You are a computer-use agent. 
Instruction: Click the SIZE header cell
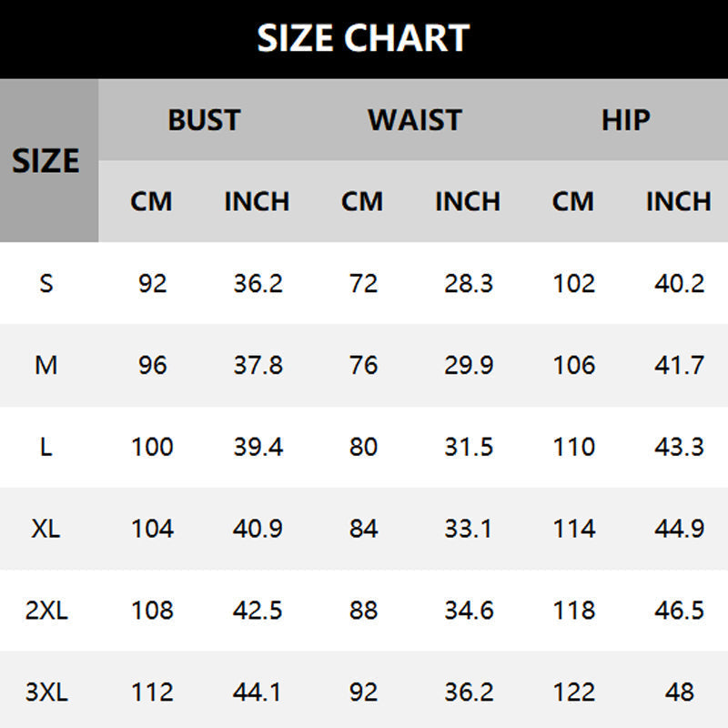click(x=46, y=161)
